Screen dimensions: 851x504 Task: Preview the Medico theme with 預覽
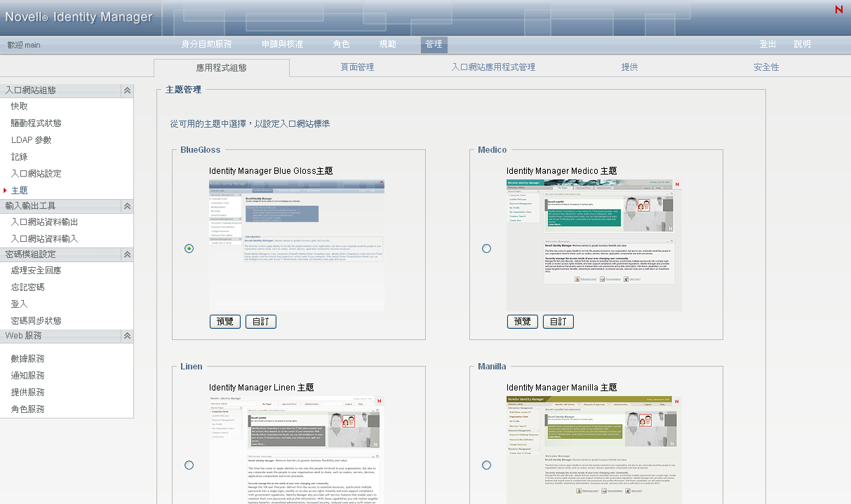523,322
